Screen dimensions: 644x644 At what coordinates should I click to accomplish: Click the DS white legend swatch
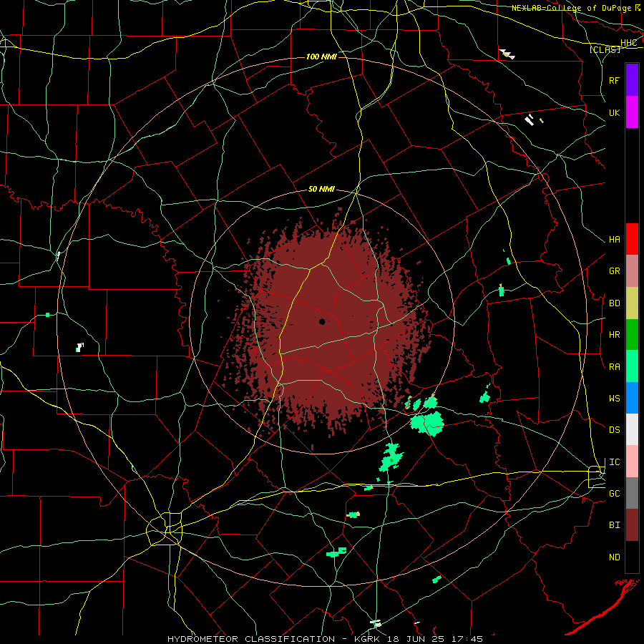[632, 429]
